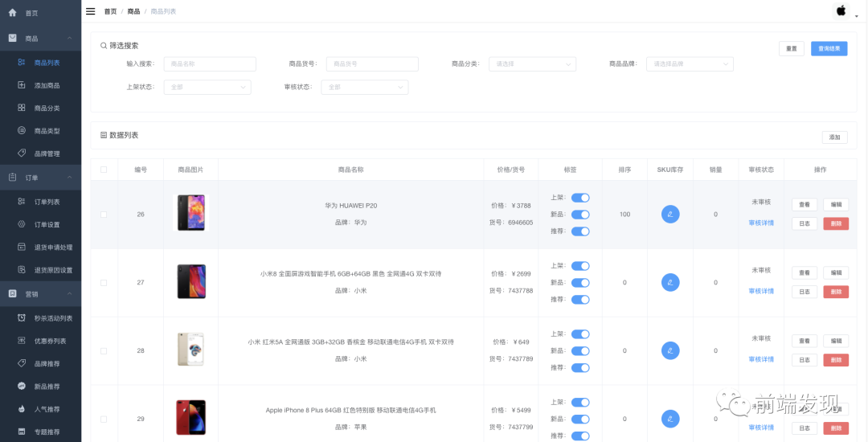Click the 营销 section icon
This screenshot has height=442, width=868.
tap(12, 294)
